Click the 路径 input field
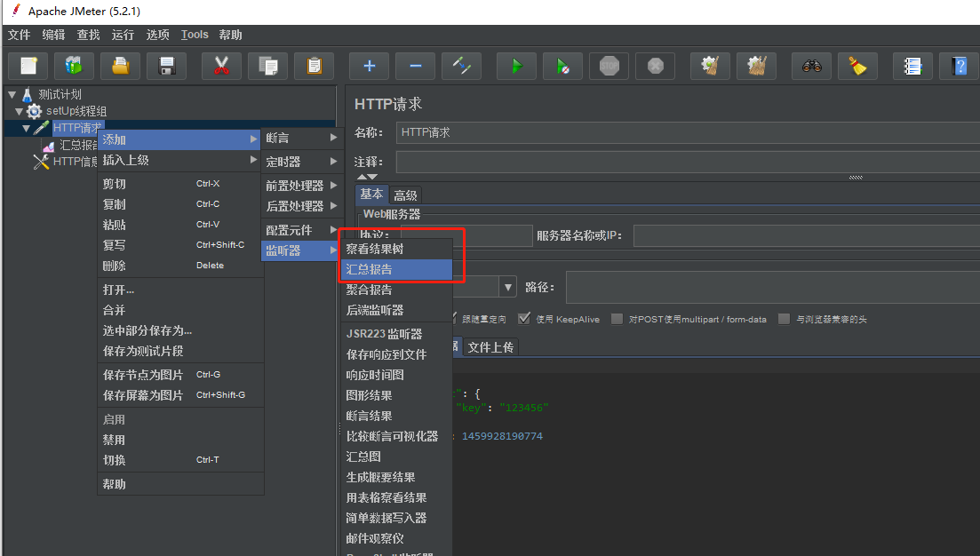 pos(772,288)
